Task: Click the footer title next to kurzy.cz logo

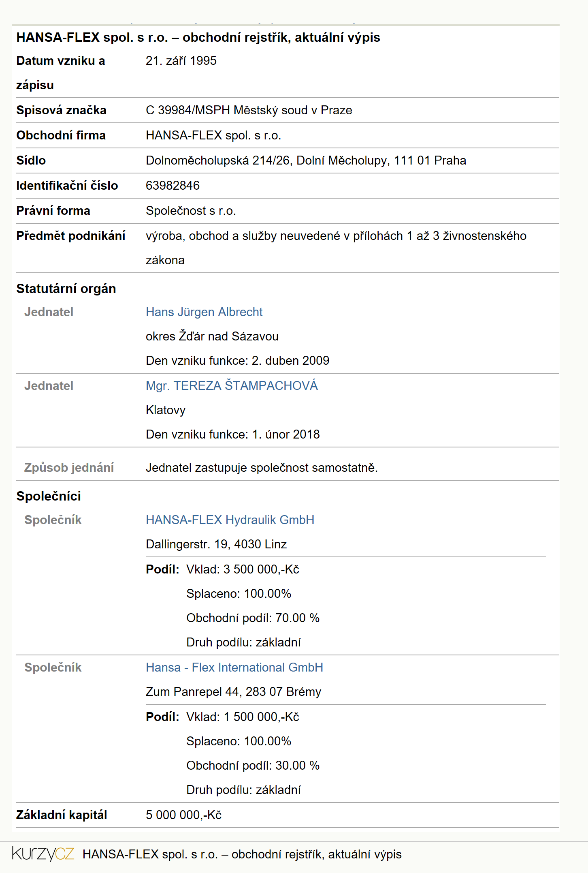Action: [242, 854]
